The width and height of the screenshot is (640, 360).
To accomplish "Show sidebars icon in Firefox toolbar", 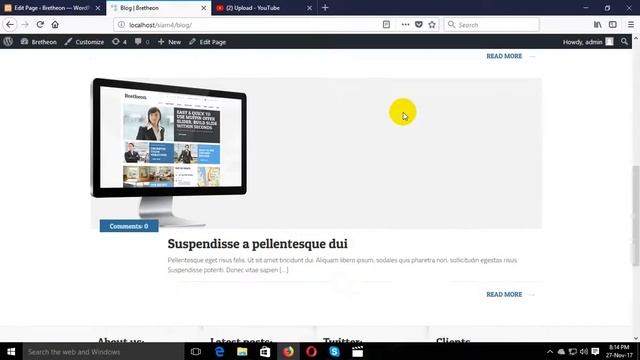I will tap(613, 24).
